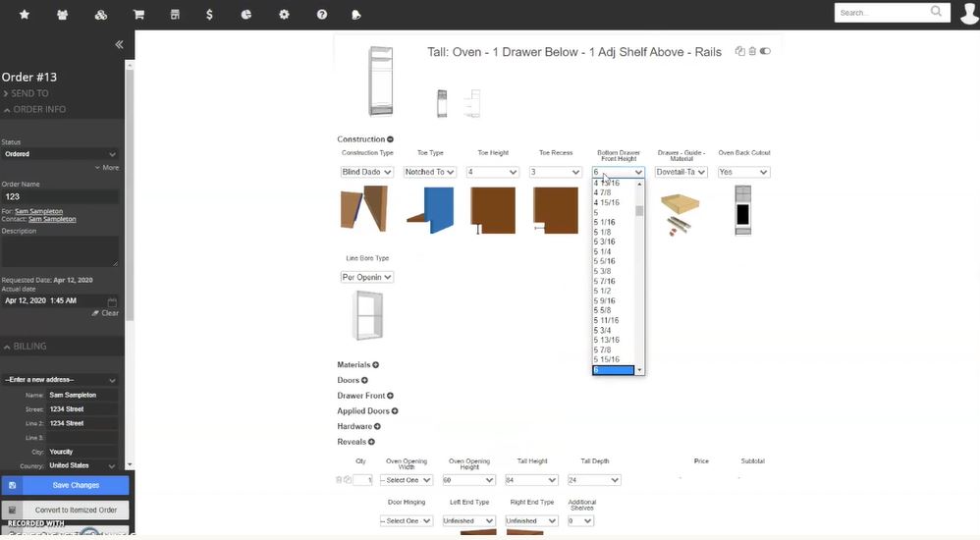Collapse the BILLING section
Image resolution: width=980 pixels, height=540 pixels.
pyautogui.click(x=25, y=347)
